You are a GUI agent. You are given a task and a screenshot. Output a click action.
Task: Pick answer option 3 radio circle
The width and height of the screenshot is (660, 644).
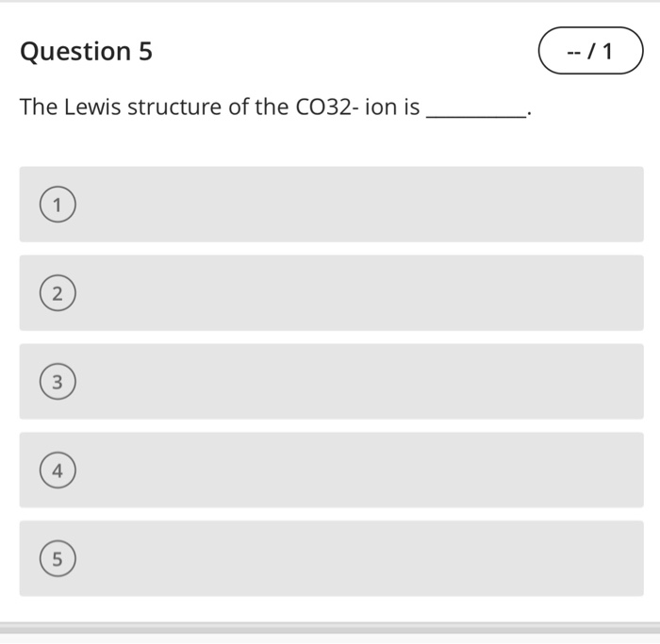click(58, 381)
